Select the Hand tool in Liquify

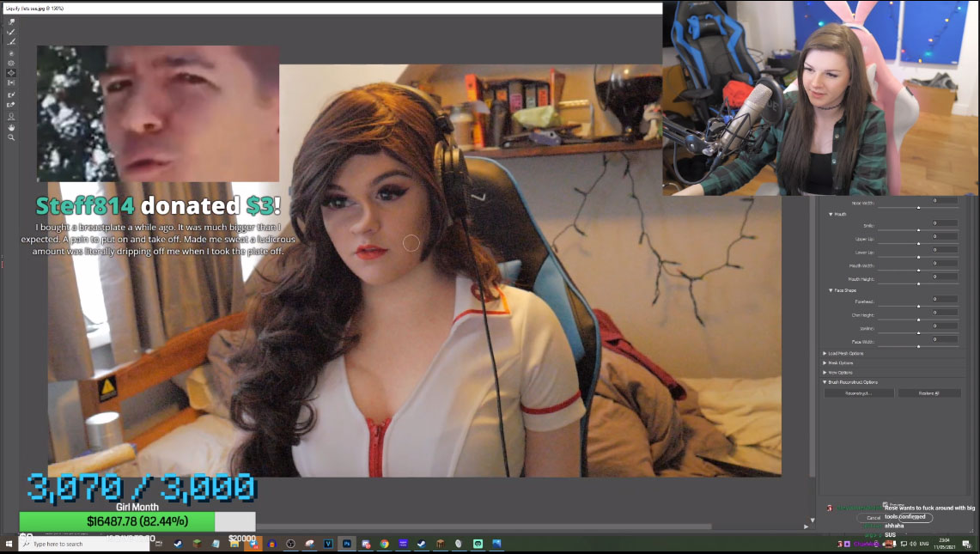(x=11, y=128)
